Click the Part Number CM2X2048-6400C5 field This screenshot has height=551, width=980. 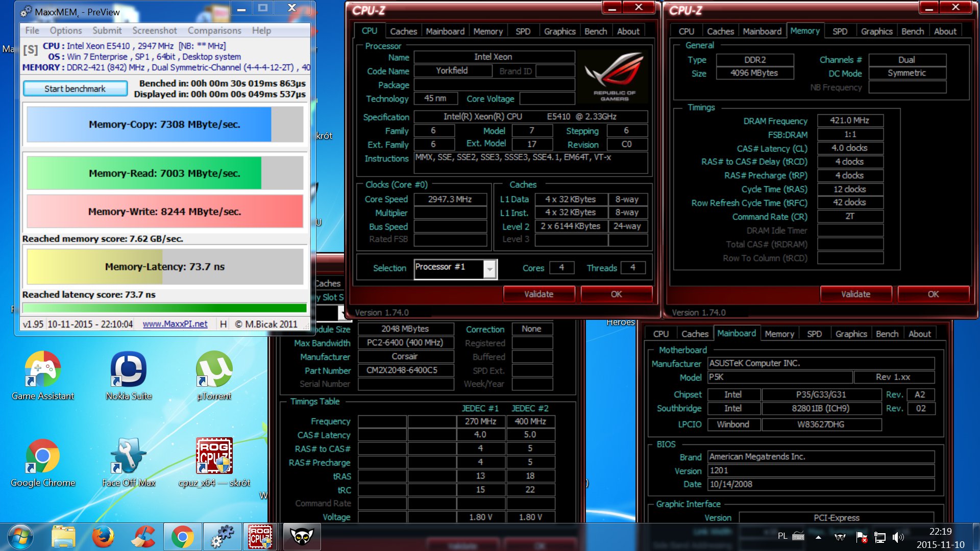coord(406,370)
